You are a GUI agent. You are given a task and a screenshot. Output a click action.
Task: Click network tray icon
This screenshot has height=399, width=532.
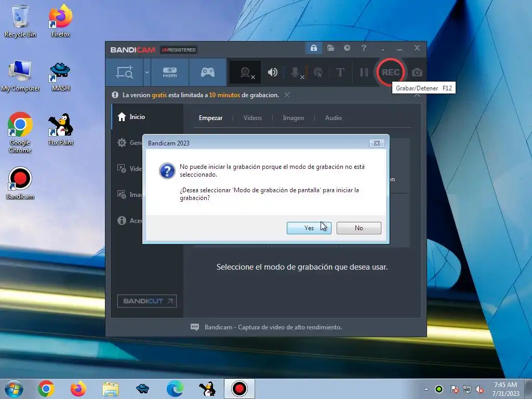(x=467, y=390)
